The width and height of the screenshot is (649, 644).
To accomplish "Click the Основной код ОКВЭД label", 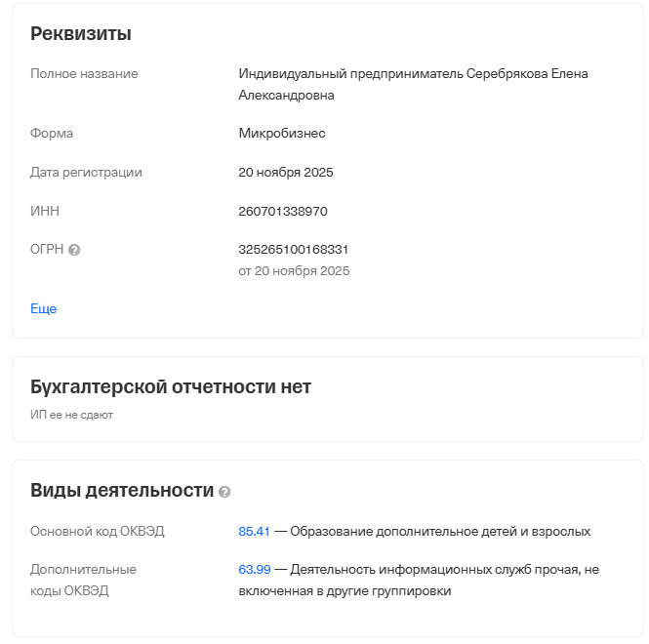I will [98, 532].
